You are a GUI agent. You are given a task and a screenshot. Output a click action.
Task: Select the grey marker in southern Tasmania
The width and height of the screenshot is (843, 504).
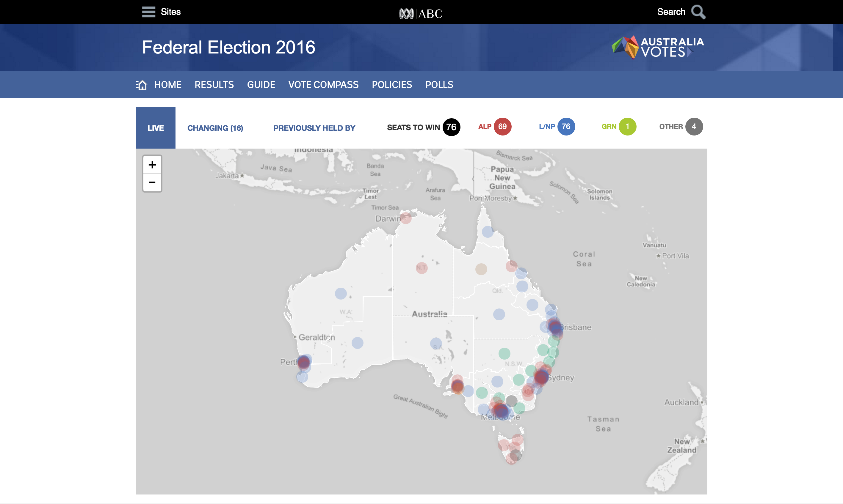516,455
